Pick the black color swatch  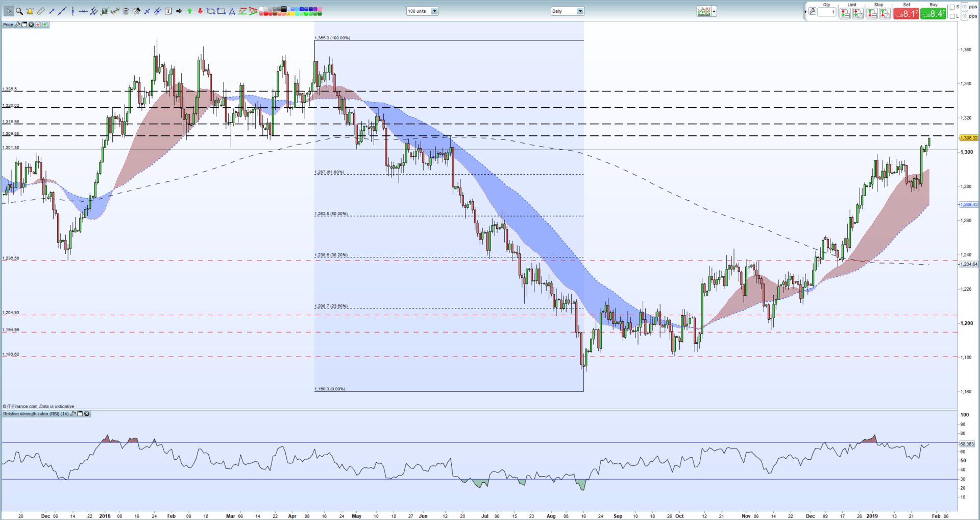(x=284, y=9)
